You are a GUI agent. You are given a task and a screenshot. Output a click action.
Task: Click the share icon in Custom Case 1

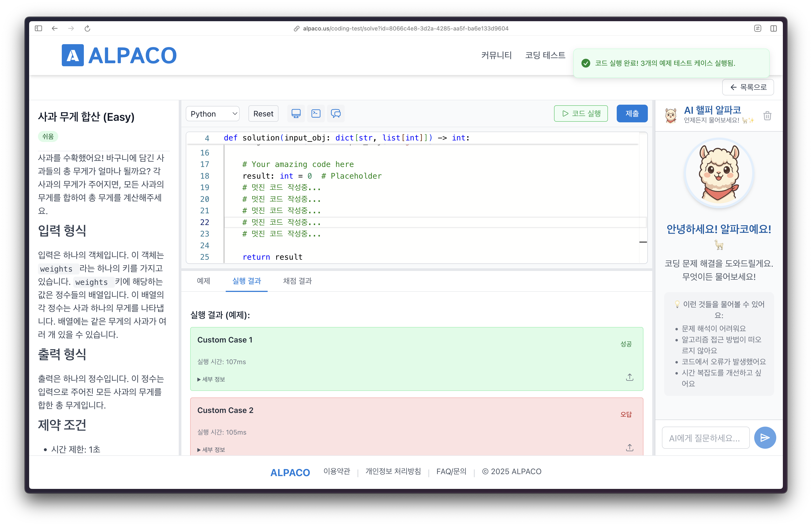[630, 377]
